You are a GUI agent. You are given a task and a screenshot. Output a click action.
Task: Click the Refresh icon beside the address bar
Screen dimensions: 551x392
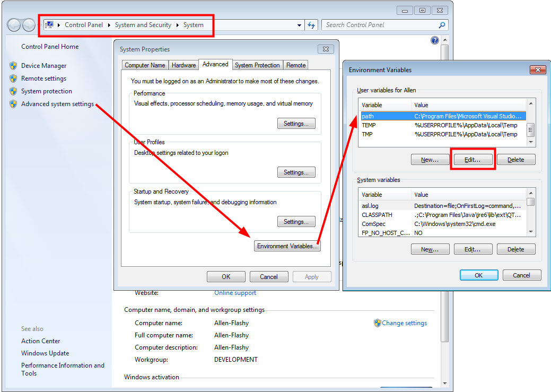tap(311, 24)
